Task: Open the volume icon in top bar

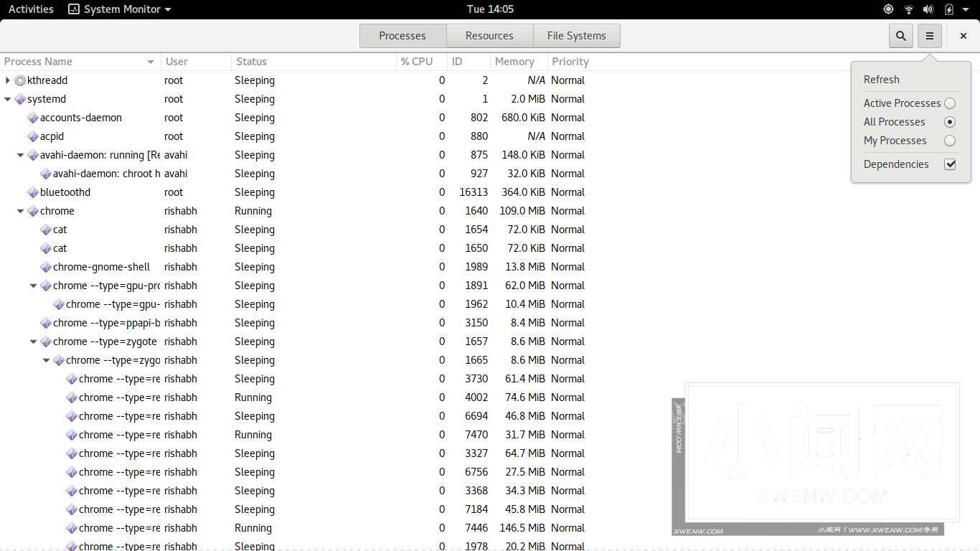Action: 928,9
